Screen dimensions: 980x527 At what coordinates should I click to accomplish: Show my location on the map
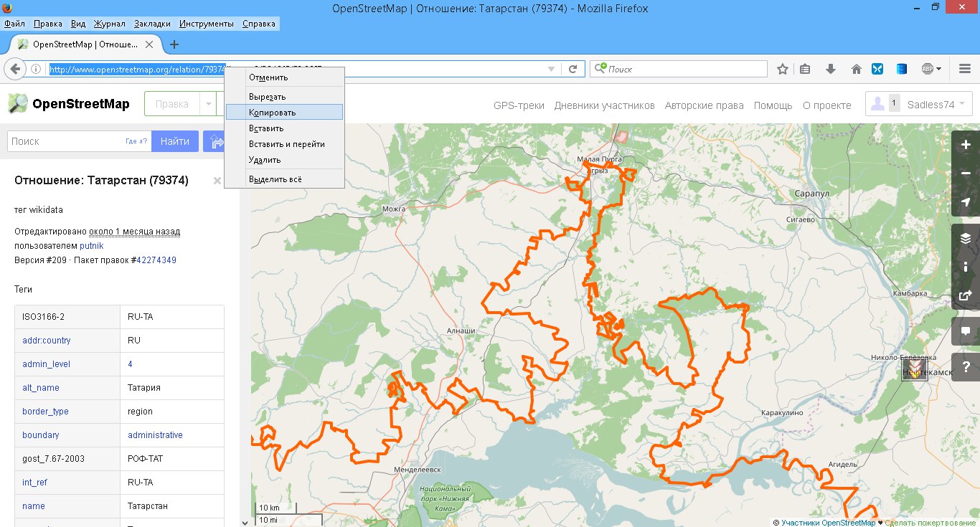point(966,202)
